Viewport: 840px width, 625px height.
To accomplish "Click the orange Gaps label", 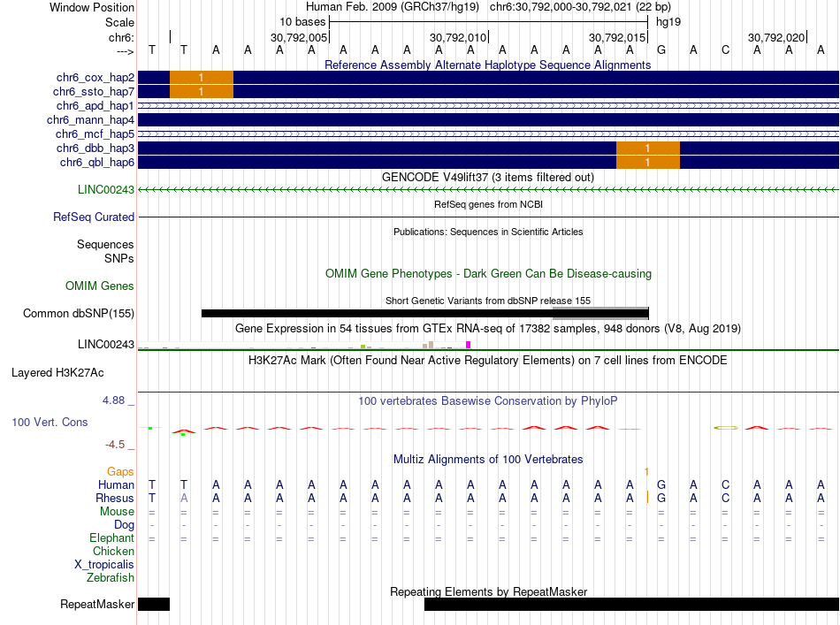I will [x=120, y=471].
